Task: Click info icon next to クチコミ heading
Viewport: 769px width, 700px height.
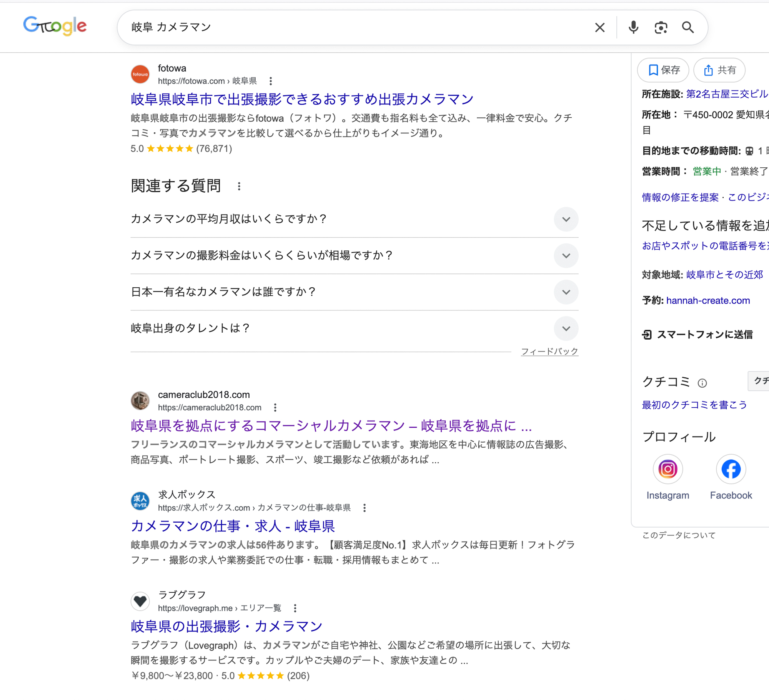Action: (x=702, y=383)
